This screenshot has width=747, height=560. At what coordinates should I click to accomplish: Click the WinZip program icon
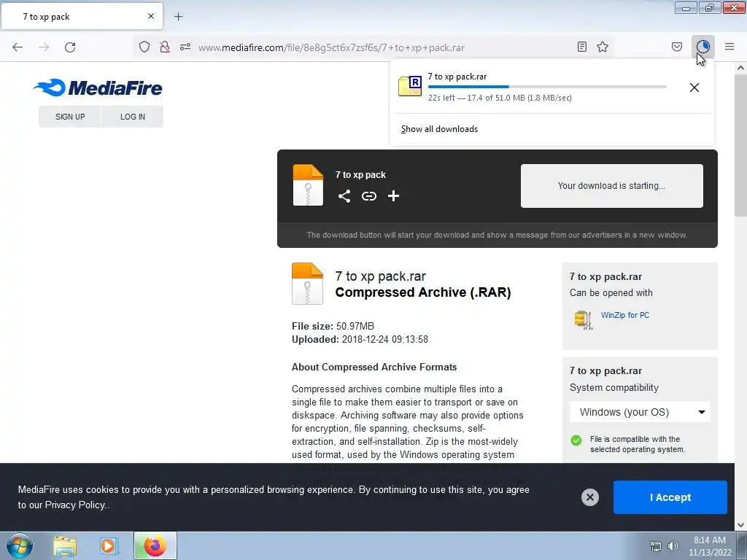[x=583, y=320]
